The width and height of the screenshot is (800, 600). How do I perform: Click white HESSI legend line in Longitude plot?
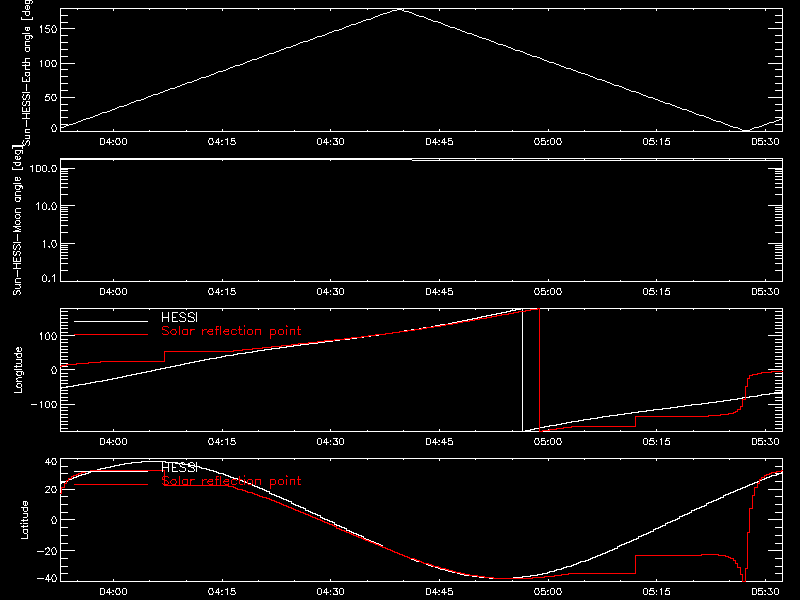111,321
